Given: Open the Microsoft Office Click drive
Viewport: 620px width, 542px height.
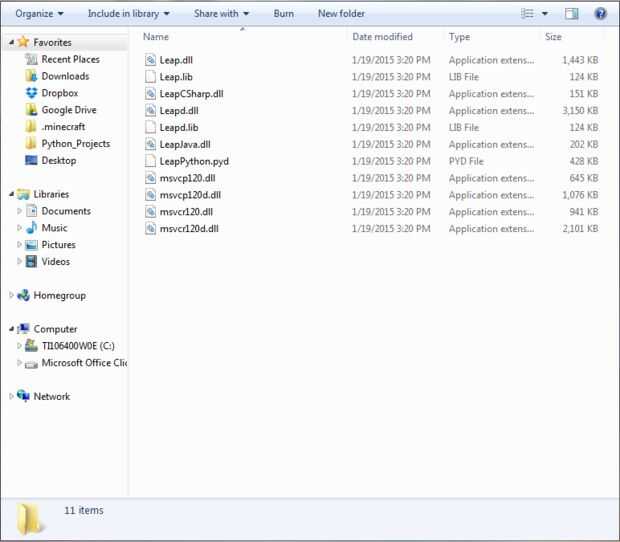Looking at the screenshot, I should pos(76,363).
